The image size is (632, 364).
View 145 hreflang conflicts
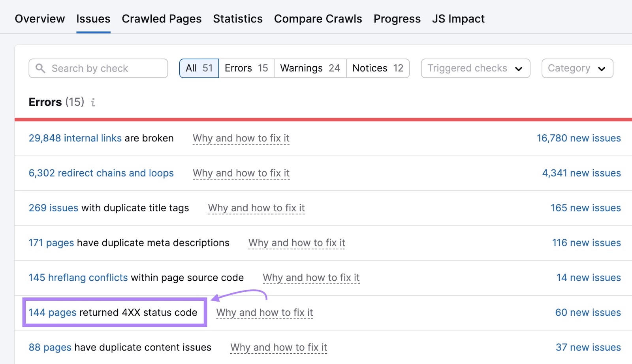78,278
